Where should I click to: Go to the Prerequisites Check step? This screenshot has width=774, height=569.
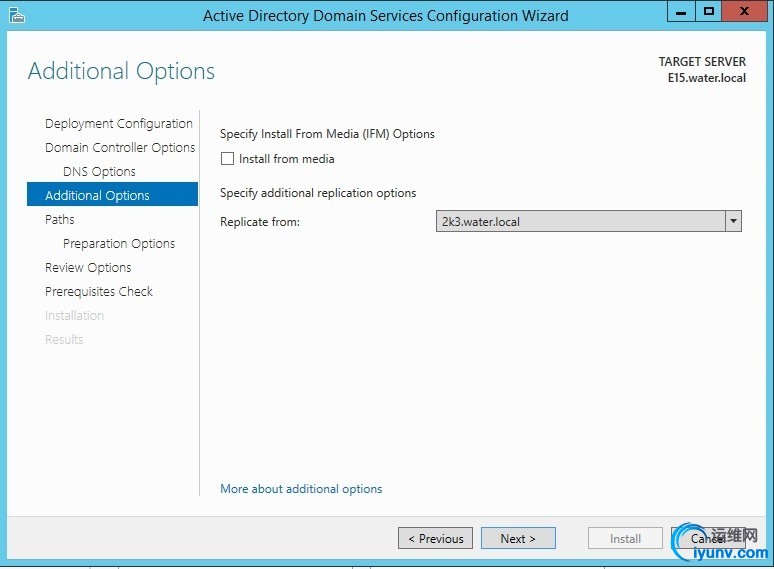click(x=99, y=292)
